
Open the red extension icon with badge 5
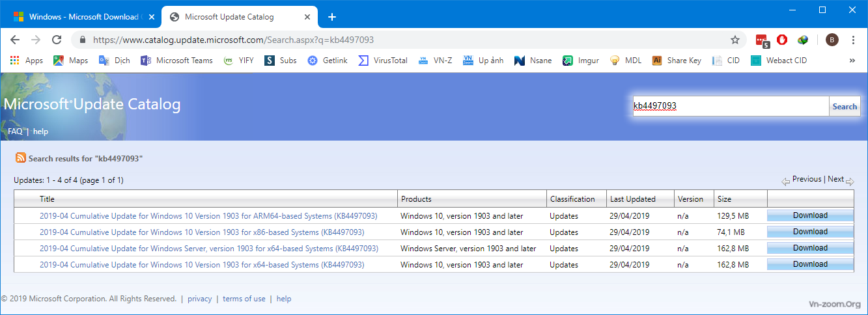763,40
